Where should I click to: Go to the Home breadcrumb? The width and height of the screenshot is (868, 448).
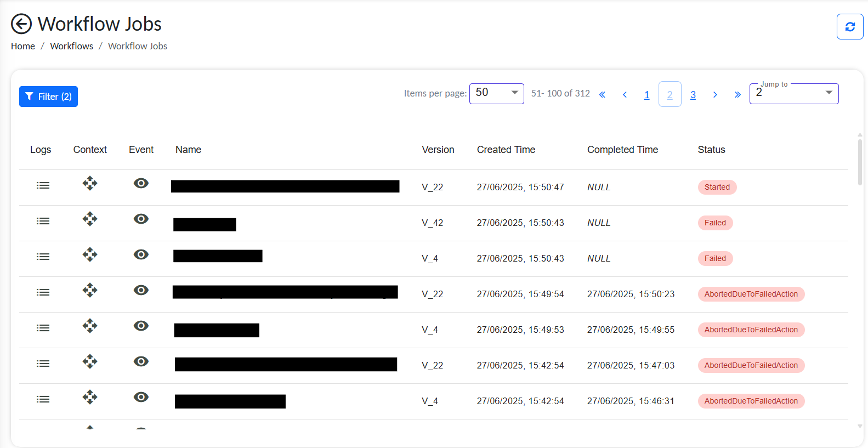click(22, 47)
